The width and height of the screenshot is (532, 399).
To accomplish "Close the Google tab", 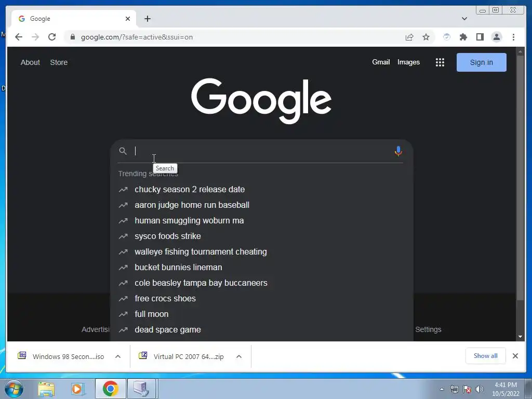I will [128, 19].
